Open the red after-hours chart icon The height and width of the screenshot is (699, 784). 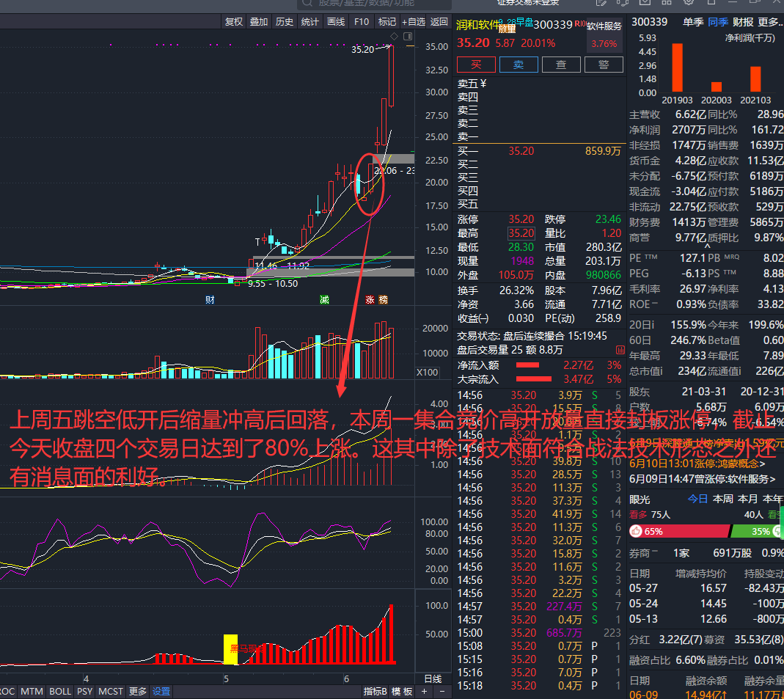[620, 350]
